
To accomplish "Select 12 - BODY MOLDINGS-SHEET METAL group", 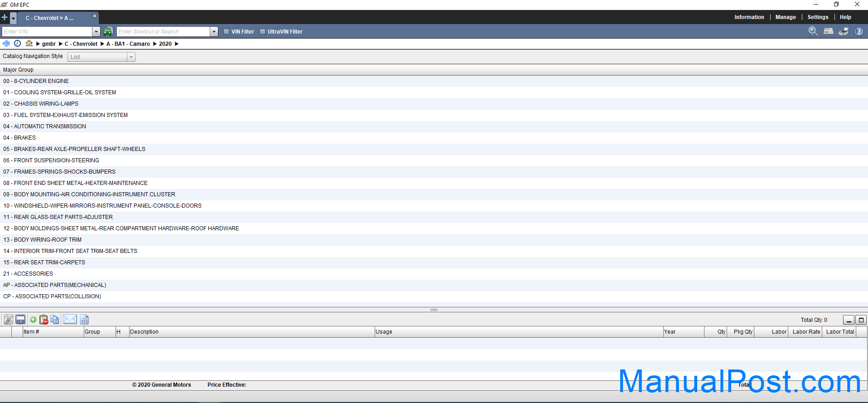I will (434, 228).
